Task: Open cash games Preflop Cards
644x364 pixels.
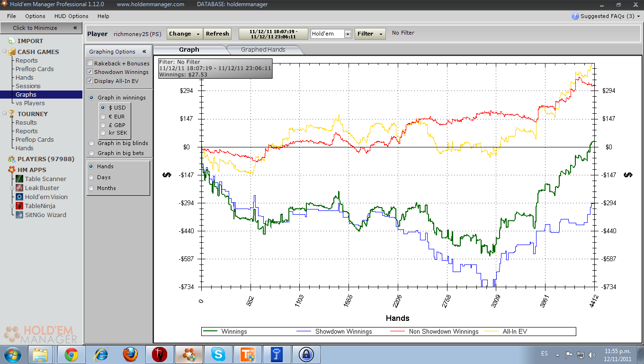Action: coord(35,69)
